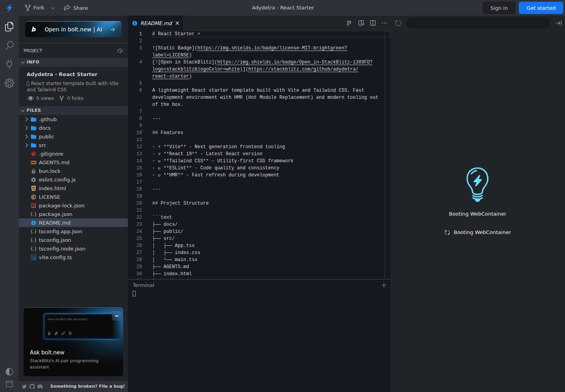Select the Terminal panel tab
Image resolution: width=565 pixels, height=392 pixels.
pos(144,285)
